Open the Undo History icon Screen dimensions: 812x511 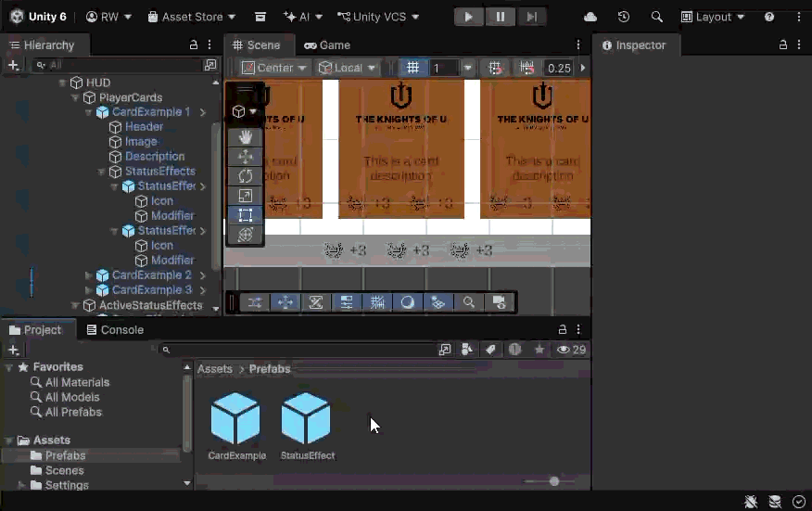[x=624, y=17]
